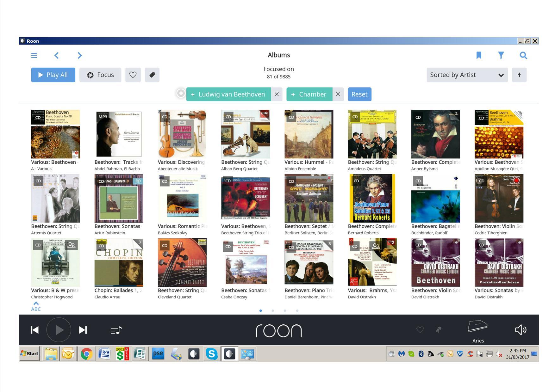Toggle the Chamber focus plus sign

293,95
